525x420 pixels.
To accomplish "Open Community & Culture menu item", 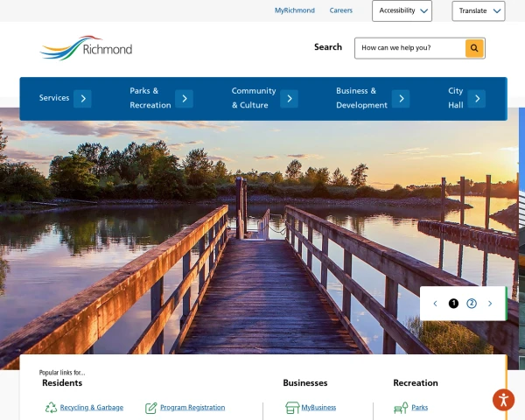I will coord(254,98).
